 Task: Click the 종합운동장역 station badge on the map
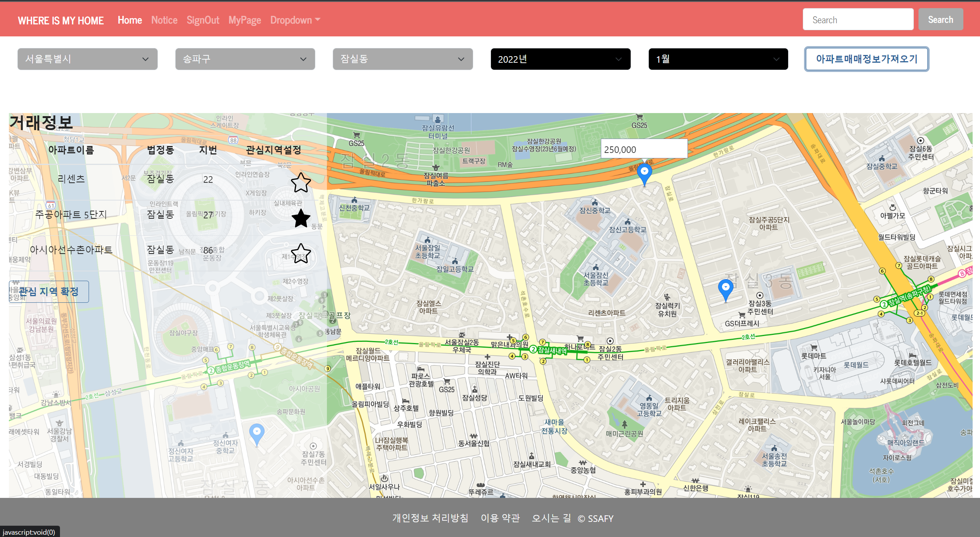click(211, 371)
